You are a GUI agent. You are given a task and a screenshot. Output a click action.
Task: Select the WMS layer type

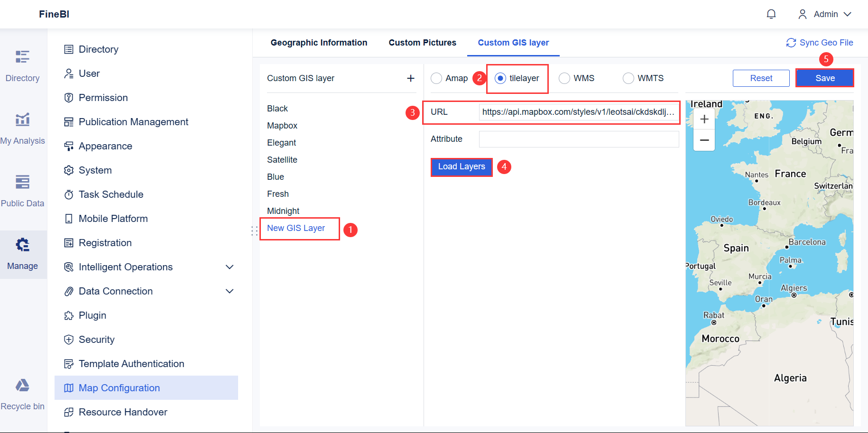click(x=564, y=78)
